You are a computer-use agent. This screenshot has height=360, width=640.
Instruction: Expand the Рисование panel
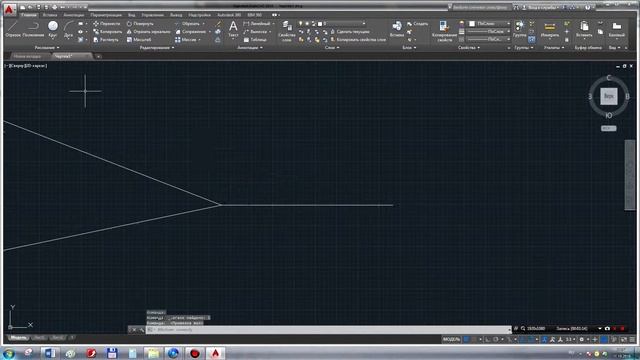coord(47,48)
